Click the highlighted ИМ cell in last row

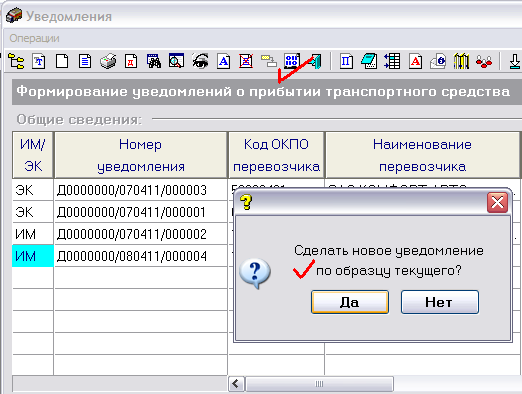33,256
